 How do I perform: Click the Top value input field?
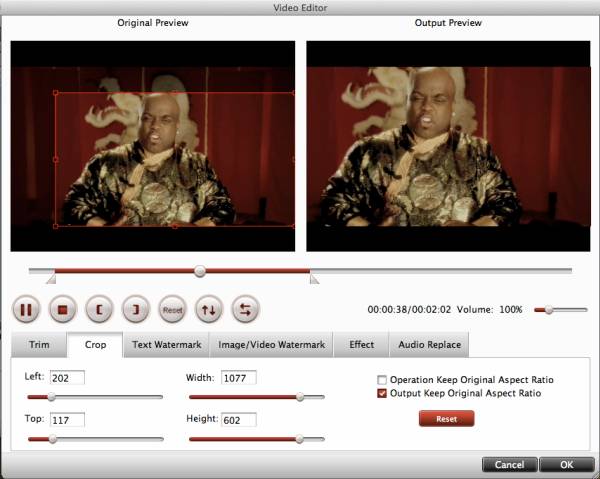[x=67, y=420]
